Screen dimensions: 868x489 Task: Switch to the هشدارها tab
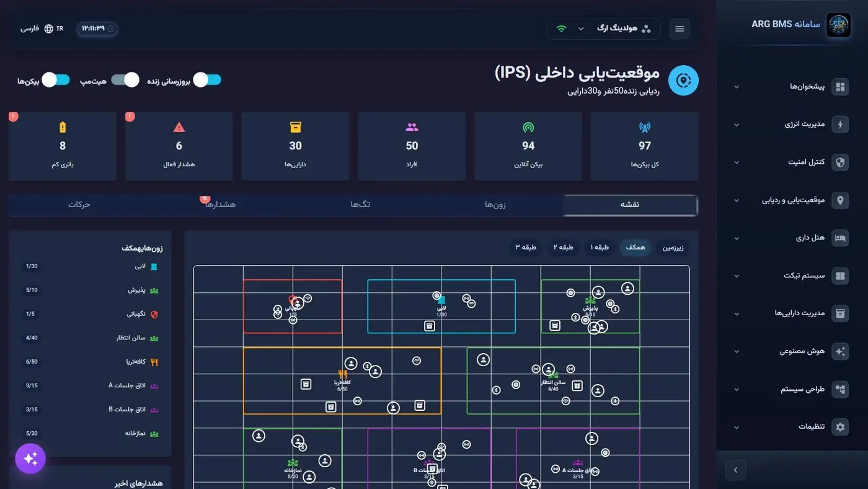(x=221, y=205)
